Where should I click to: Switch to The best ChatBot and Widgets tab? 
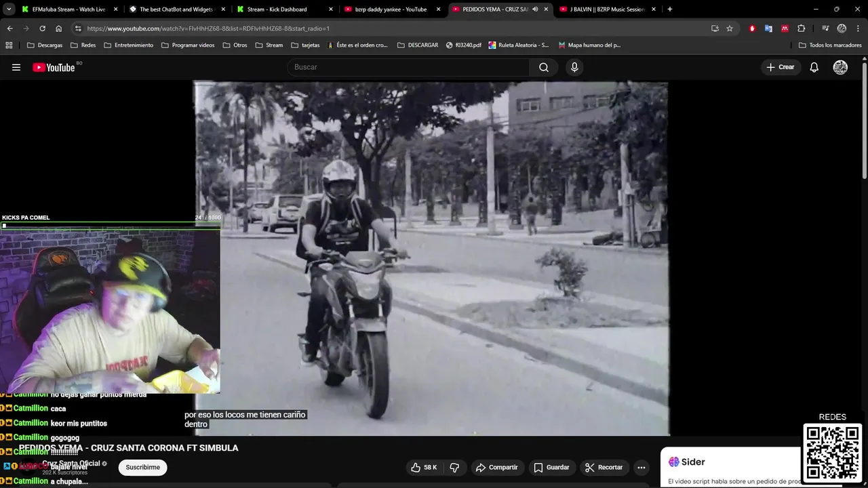point(176,9)
